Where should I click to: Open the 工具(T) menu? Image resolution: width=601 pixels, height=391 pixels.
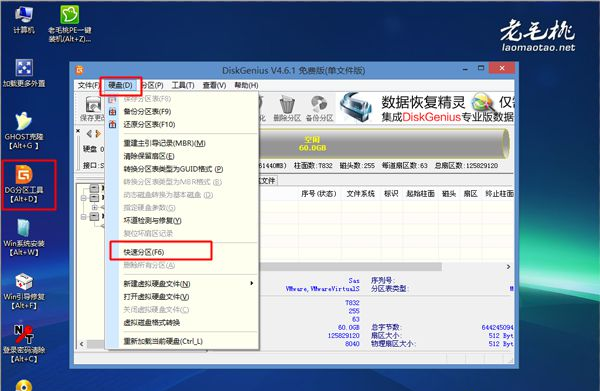(183, 85)
